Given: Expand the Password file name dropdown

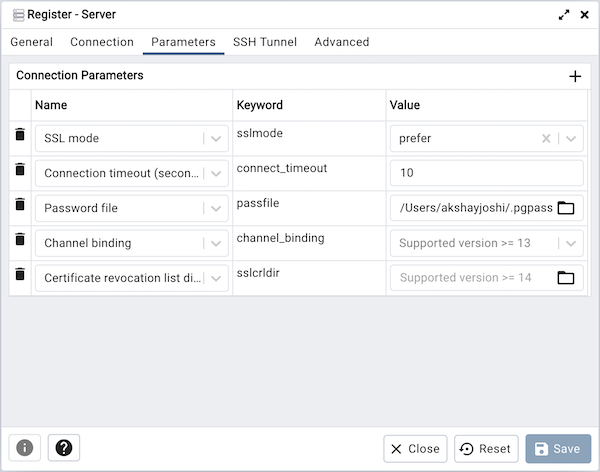Looking at the screenshot, I should point(216,208).
